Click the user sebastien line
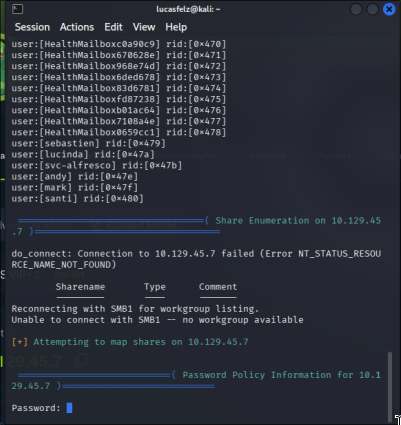This screenshot has height=425, width=401. pos(88,143)
